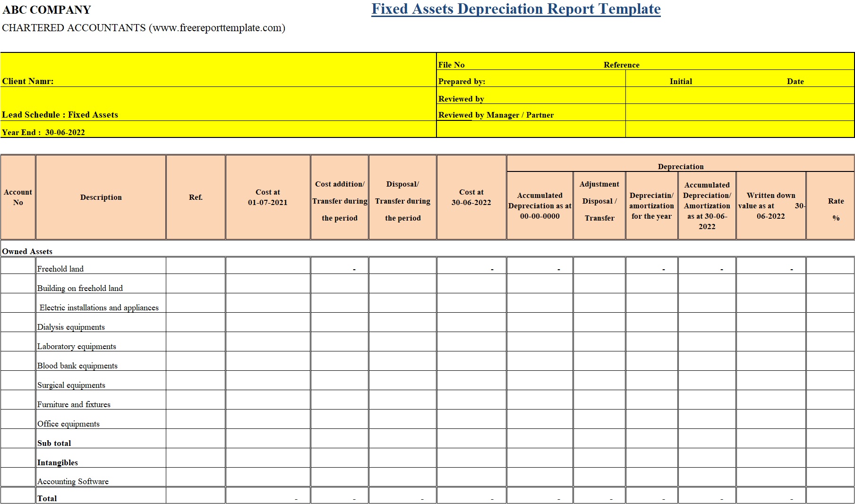
Task: Select the Surgical equipments cell
Action: 101,380
